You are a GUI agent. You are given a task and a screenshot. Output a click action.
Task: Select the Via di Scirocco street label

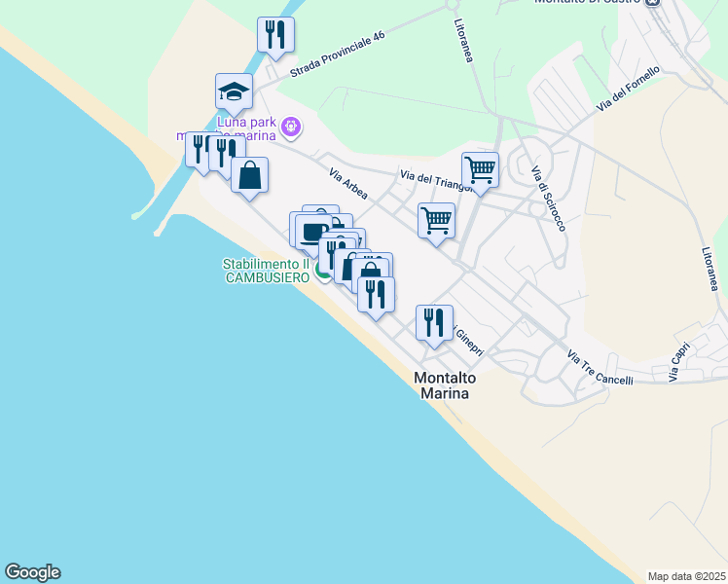tap(548, 199)
